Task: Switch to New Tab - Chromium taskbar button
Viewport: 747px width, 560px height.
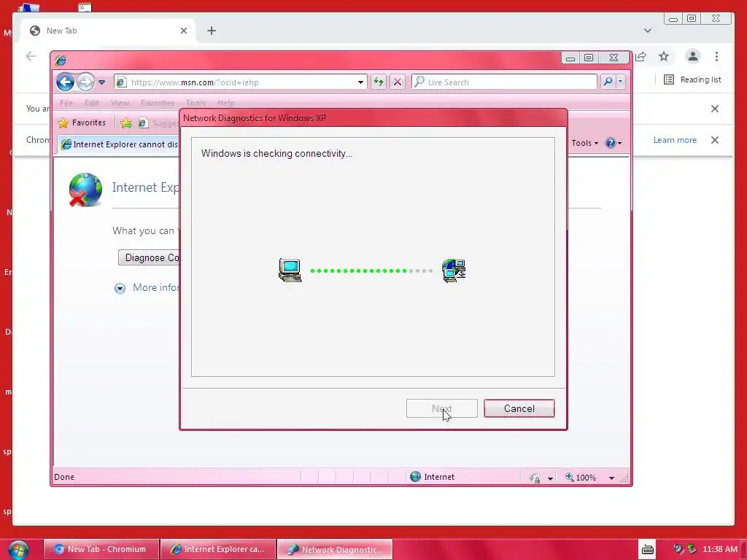Action: (x=101, y=549)
